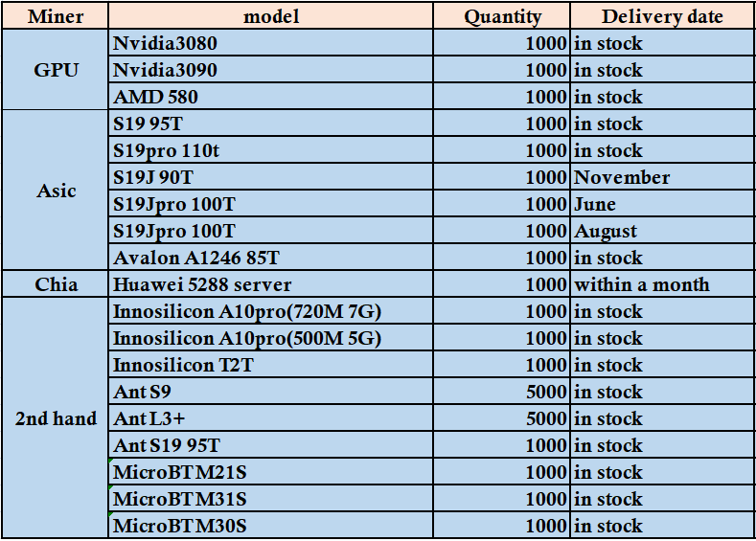The width and height of the screenshot is (756, 541).
Task: Select the model column header cell
Action: 271,16
